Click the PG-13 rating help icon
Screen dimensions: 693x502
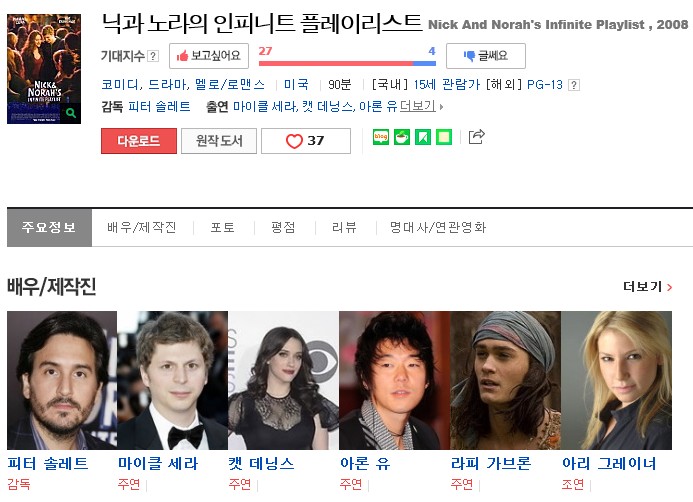pos(574,85)
